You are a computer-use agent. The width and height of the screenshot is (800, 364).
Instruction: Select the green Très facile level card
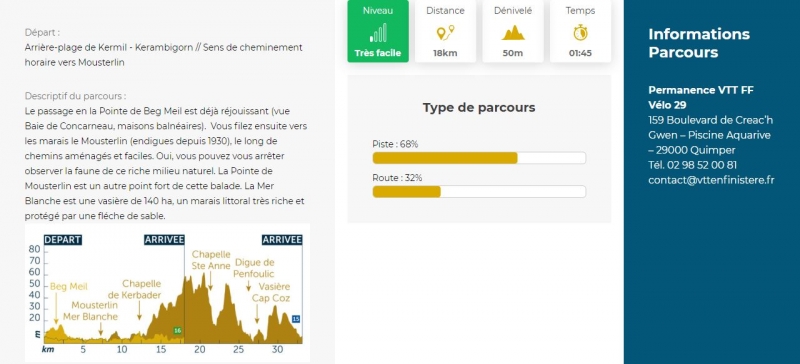click(x=378, y=31)
